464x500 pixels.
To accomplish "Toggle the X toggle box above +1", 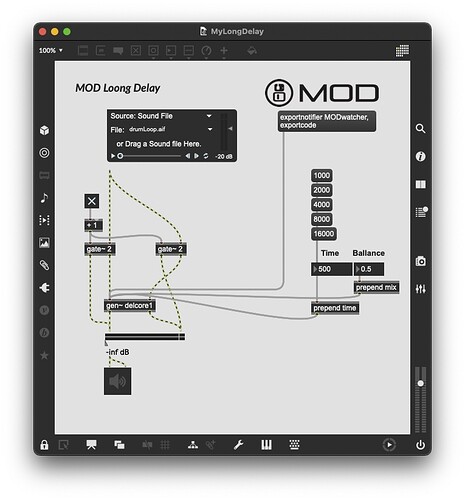I will point(91,201).
